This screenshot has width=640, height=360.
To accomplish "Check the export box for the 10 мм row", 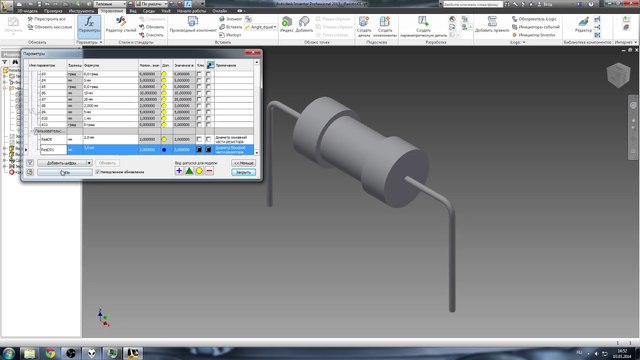I will click(209, 93).
